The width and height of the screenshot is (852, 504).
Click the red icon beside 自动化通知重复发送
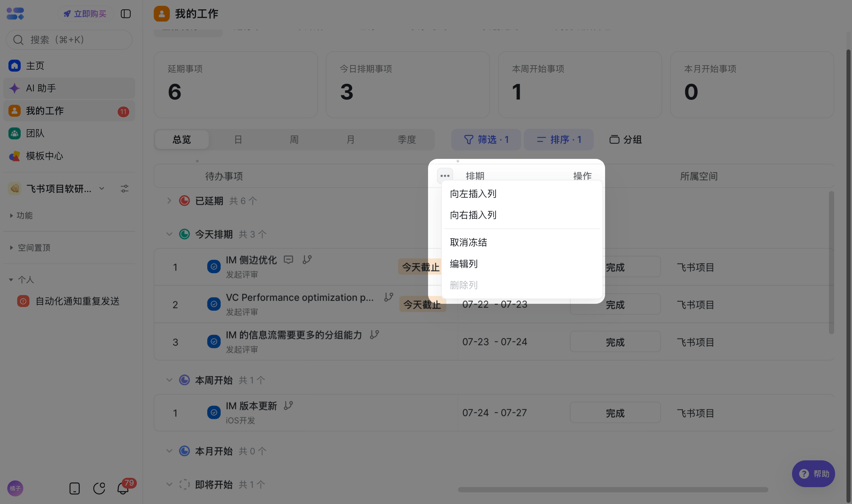[x=23, y=301]
